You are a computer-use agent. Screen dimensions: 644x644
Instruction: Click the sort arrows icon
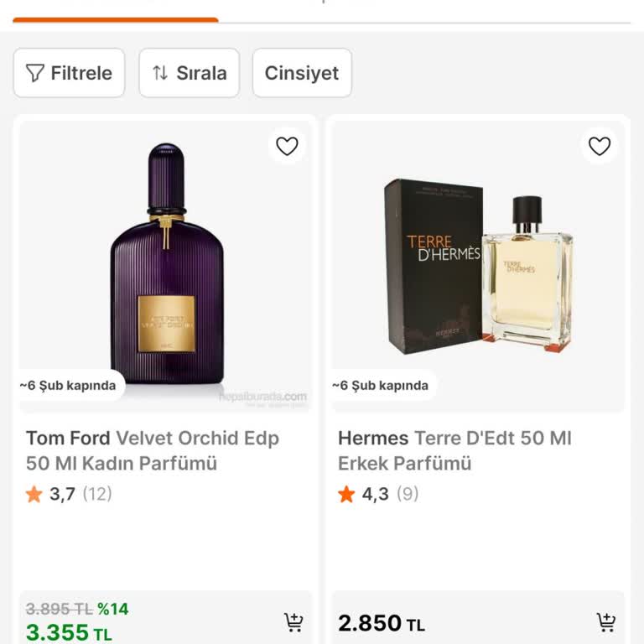(x=160, y=73)
